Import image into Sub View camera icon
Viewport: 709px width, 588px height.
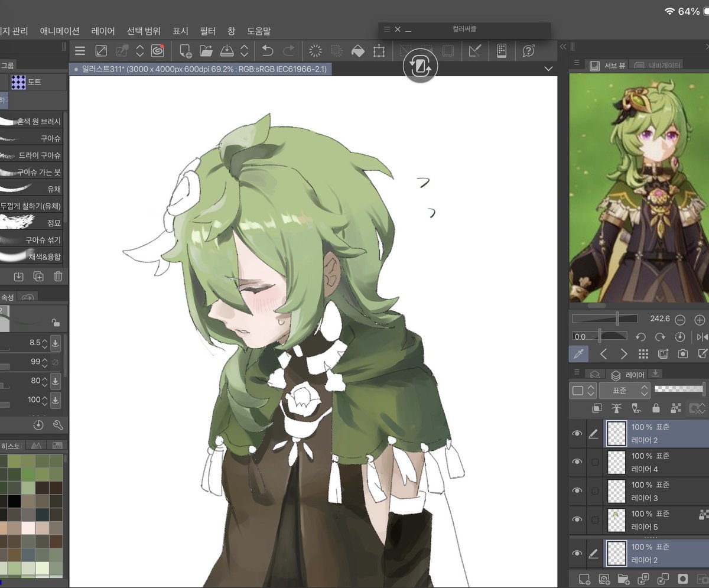[x=683, y=354]
